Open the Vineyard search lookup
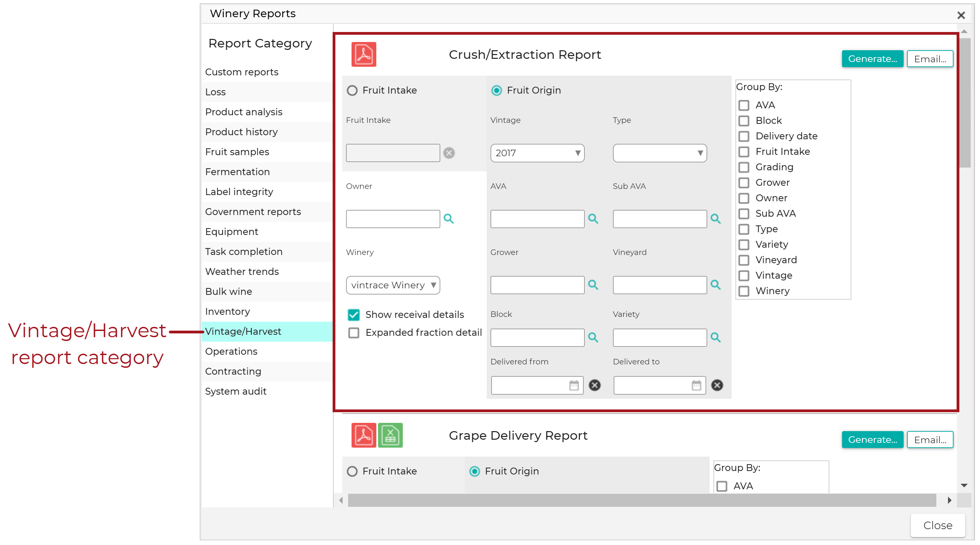The image size is (980, 545). click(715, 285)
